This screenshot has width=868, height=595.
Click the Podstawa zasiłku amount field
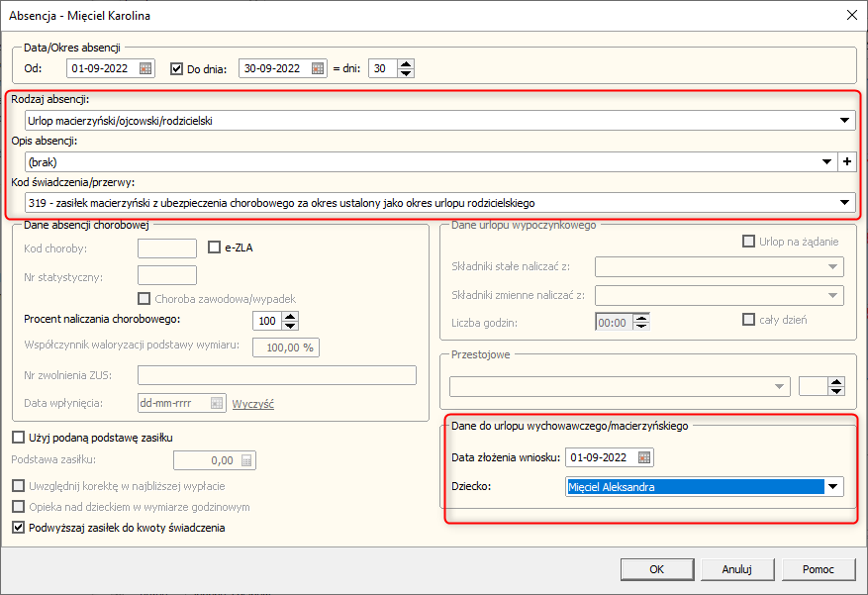(215, 460)
